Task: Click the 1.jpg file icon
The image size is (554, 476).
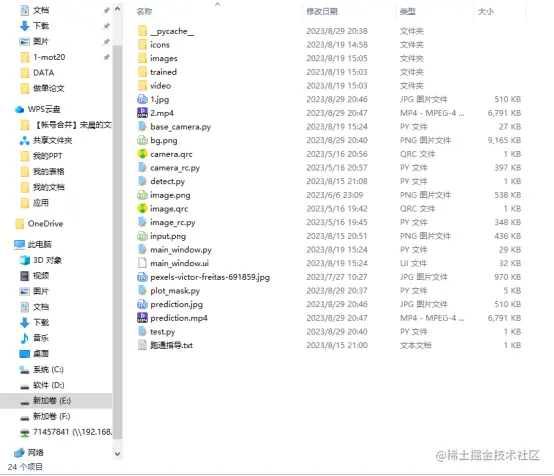Action: (x=142, y=99)
